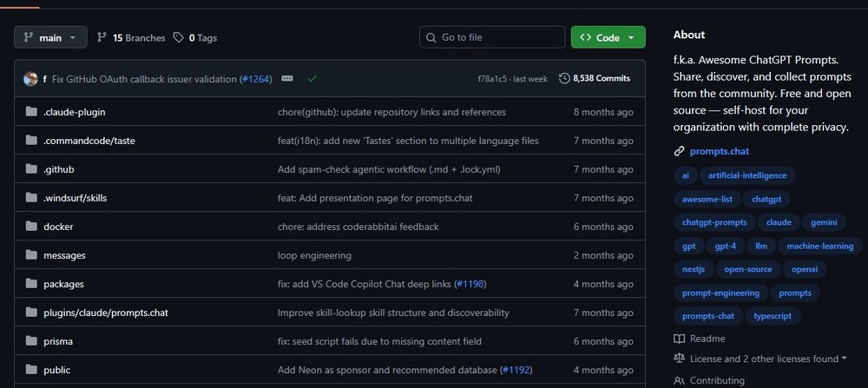Open the main branch selector dropdown
Screen dimensions: 868x388
pos(50,37)
